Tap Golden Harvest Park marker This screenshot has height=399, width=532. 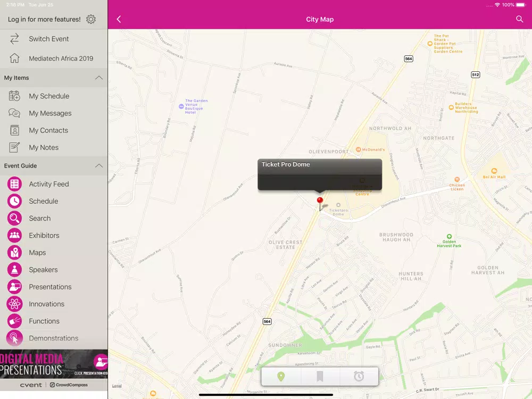(x=449, y=237)
